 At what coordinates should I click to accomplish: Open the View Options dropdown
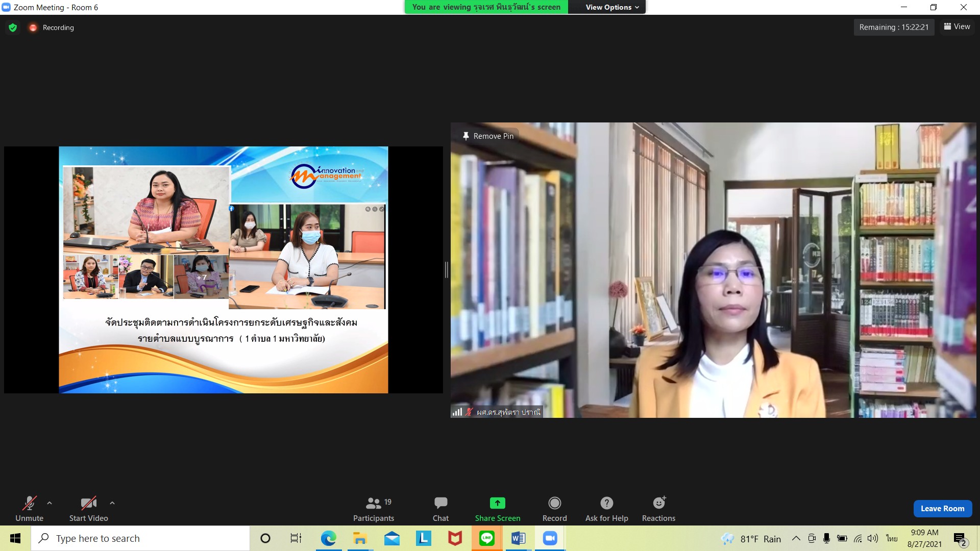[611, 7]
